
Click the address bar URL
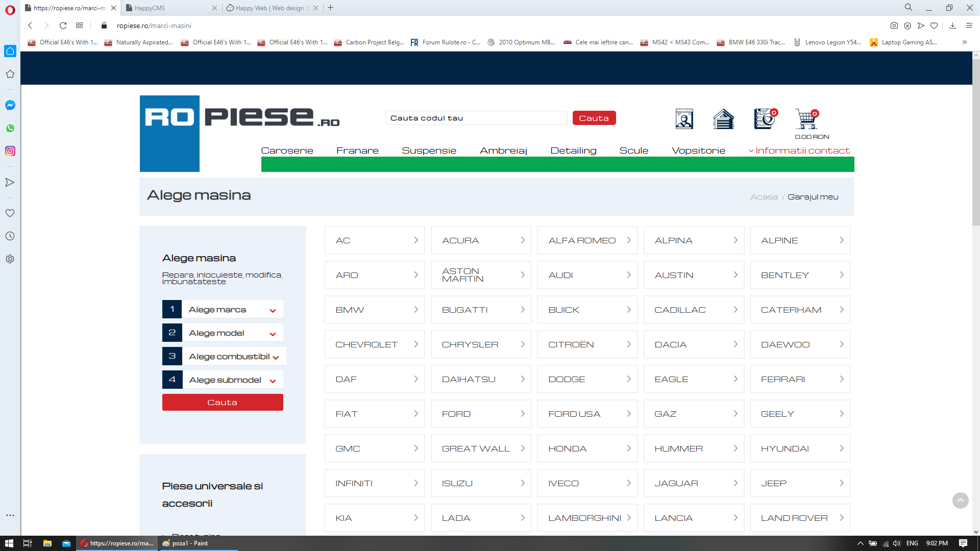point(154,26)
